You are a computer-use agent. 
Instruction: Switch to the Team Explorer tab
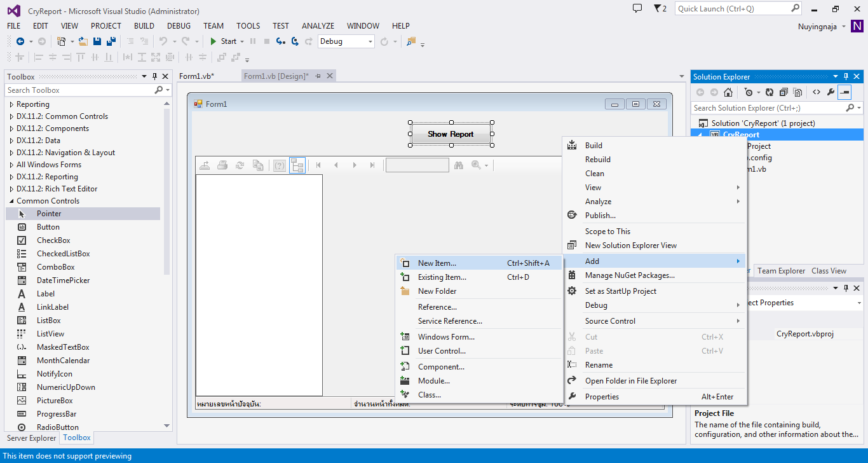781,271
